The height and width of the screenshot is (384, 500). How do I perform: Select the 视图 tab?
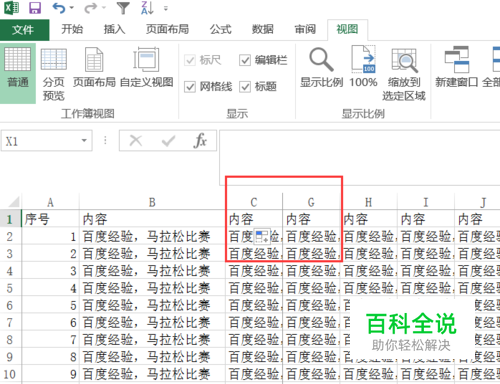coord(347,29)
